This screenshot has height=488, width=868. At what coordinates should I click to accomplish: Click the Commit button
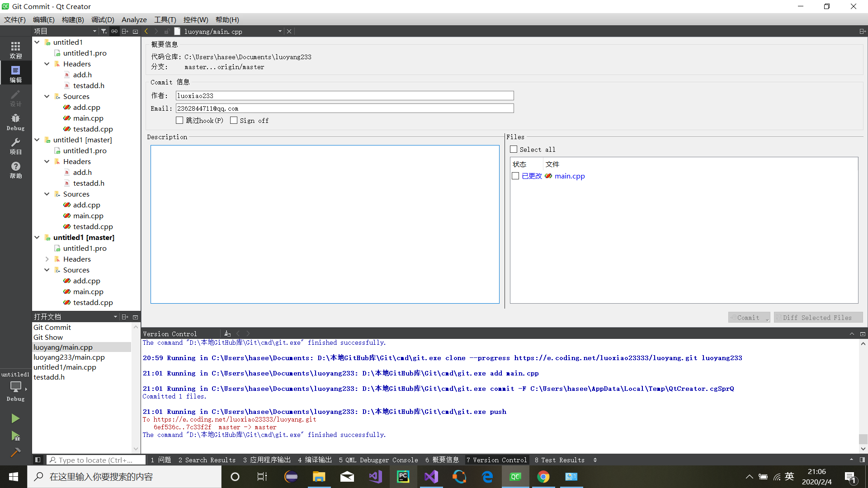pyautogui.click(x=747, y=317)
